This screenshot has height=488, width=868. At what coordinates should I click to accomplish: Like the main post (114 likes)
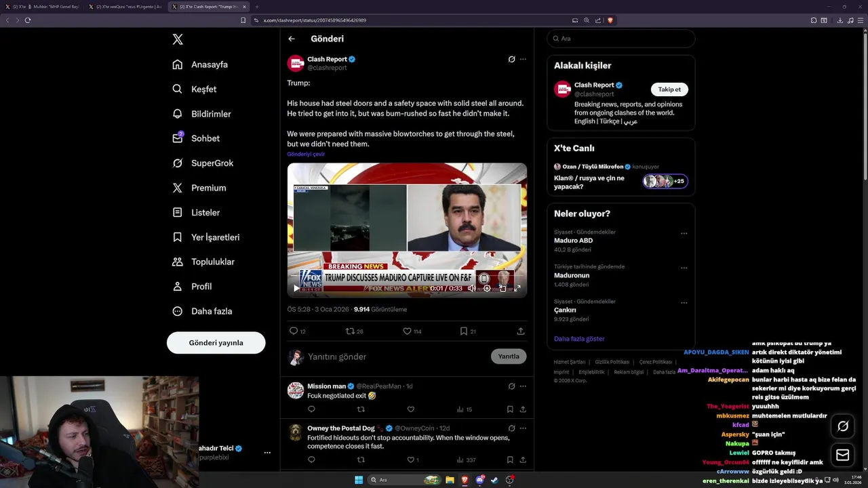tap(412, 331)
